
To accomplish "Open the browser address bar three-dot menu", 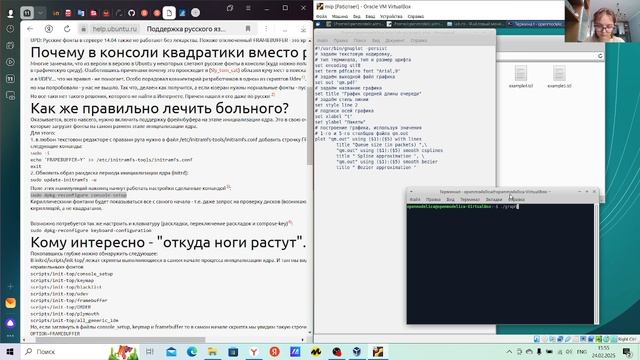I will click(266, 29).
